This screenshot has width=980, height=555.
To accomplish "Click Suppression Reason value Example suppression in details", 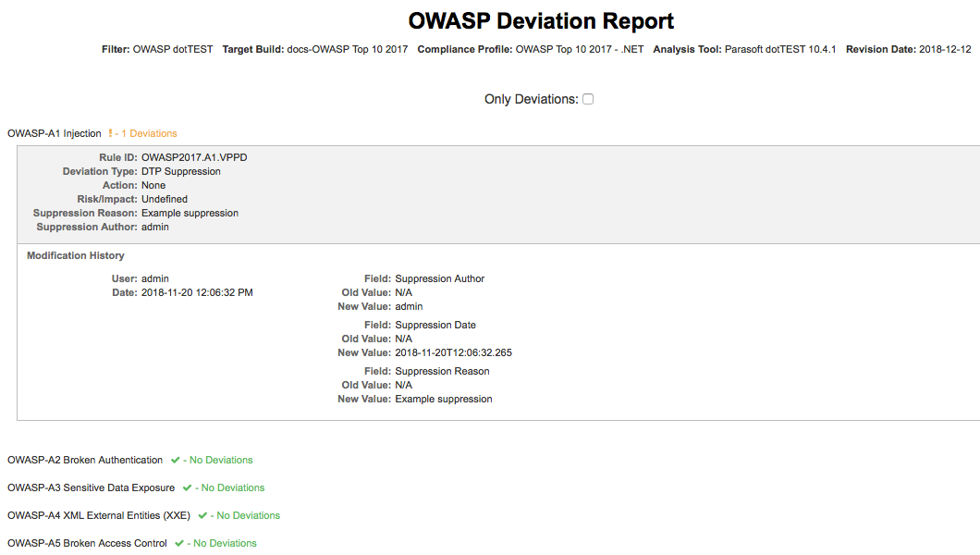I will (x=190, y=213).
